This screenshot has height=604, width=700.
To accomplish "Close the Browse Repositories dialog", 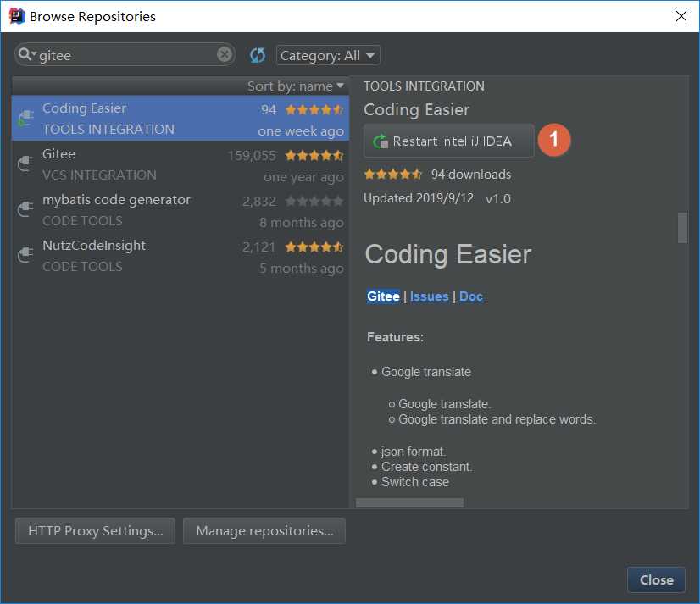I will [656, 579].
